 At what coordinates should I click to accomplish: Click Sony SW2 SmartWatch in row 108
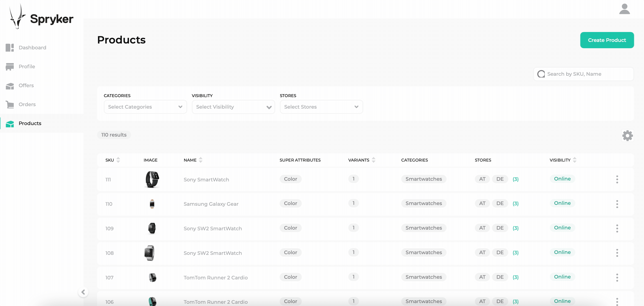[x=213, y=253]
